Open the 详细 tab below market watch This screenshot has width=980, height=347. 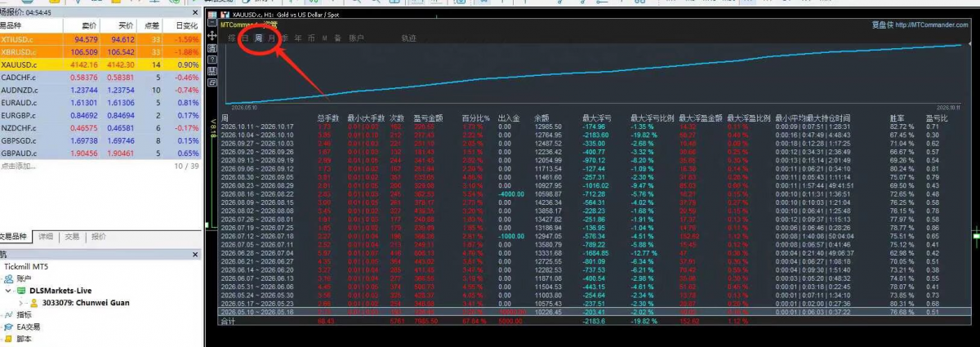click(45, 236)
